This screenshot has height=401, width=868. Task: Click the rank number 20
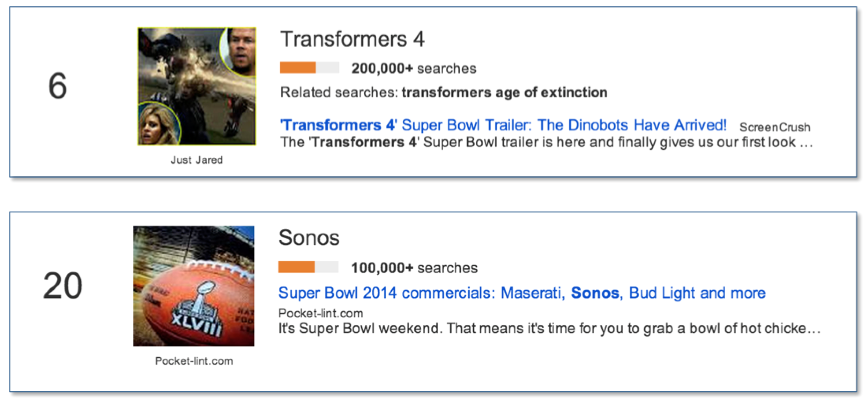(x=62, y=286)
